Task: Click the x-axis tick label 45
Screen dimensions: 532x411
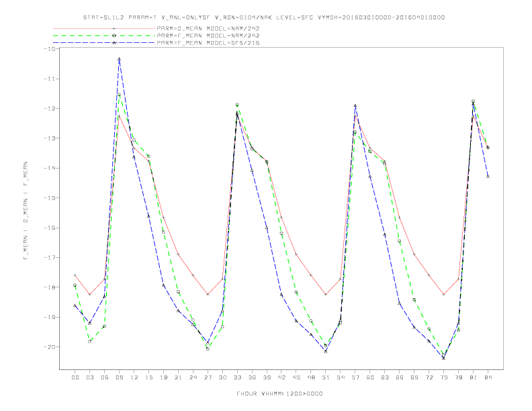Action: [296, 377]
